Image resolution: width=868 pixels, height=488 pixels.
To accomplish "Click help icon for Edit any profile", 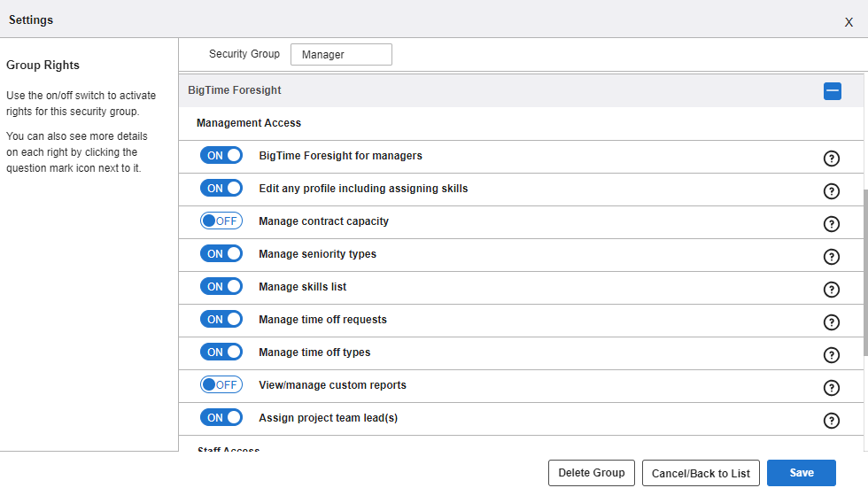I will 831,191.
